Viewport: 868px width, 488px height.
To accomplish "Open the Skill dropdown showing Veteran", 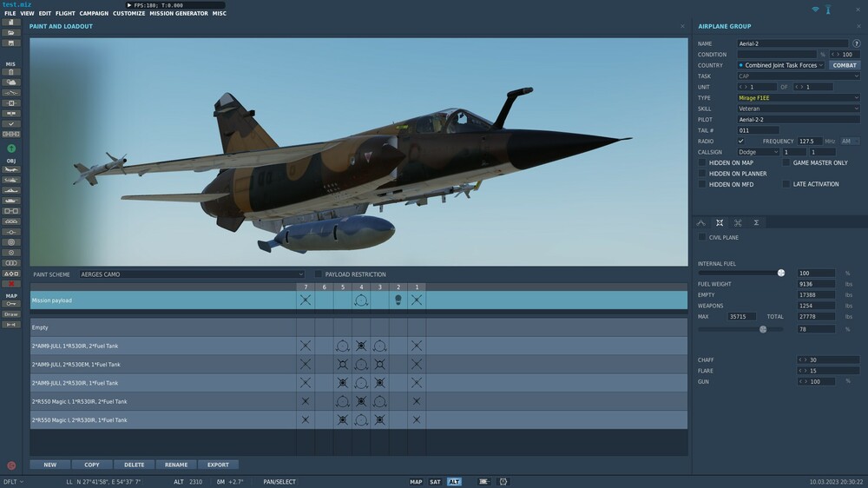I will click(798, 109).
